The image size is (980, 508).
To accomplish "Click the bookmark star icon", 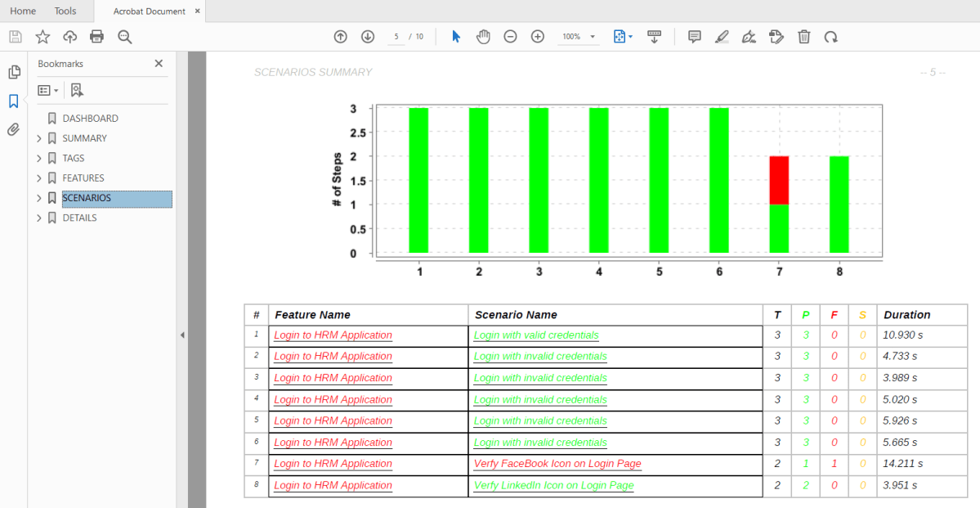I will pyautogui.click(x=43, y=37).
